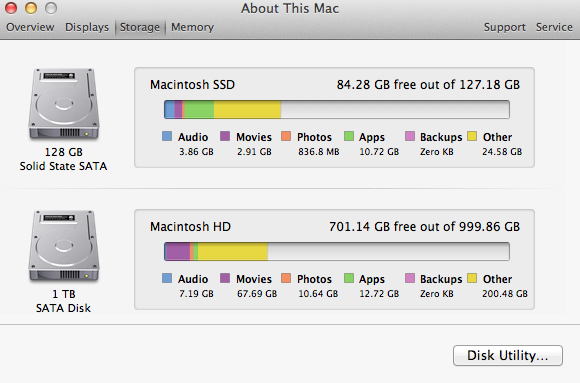Select the Storage tab

(139, 27)
